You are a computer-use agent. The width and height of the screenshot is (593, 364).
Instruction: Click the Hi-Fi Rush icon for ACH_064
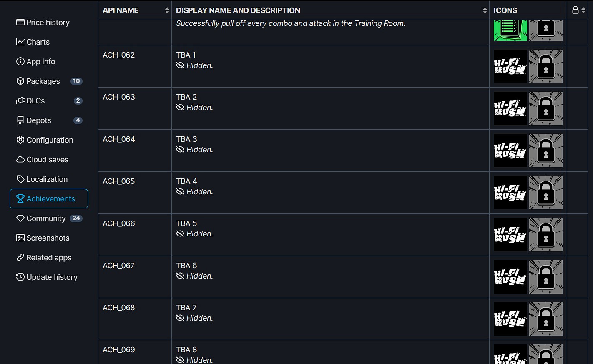(510, 151)
